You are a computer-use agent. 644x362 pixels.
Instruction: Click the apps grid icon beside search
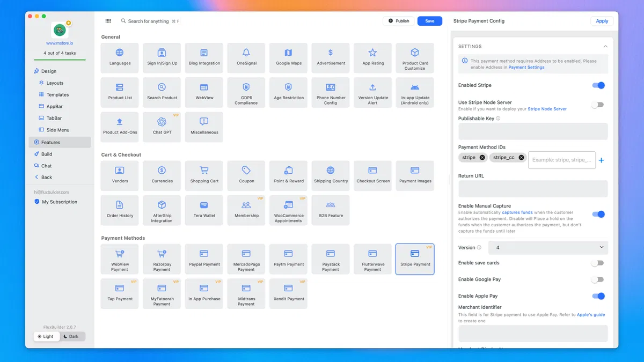point(108,21)
